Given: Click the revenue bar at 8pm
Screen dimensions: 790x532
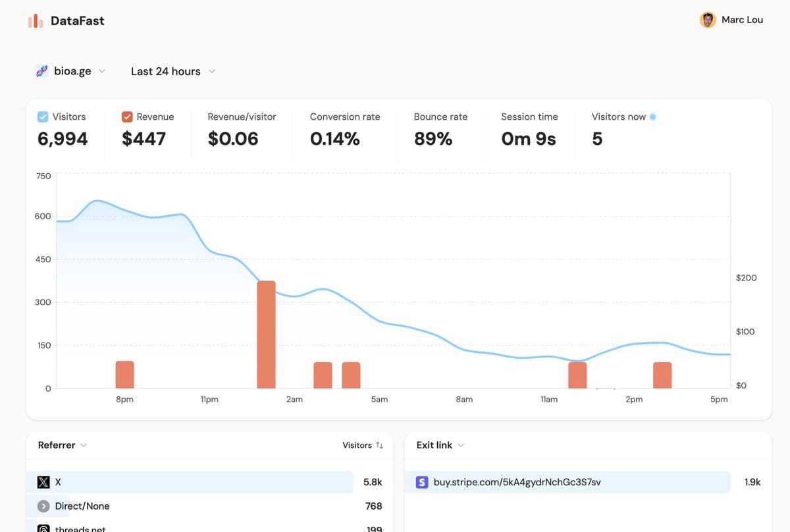Looking at the screenshot, I should (x=124, y=375).
